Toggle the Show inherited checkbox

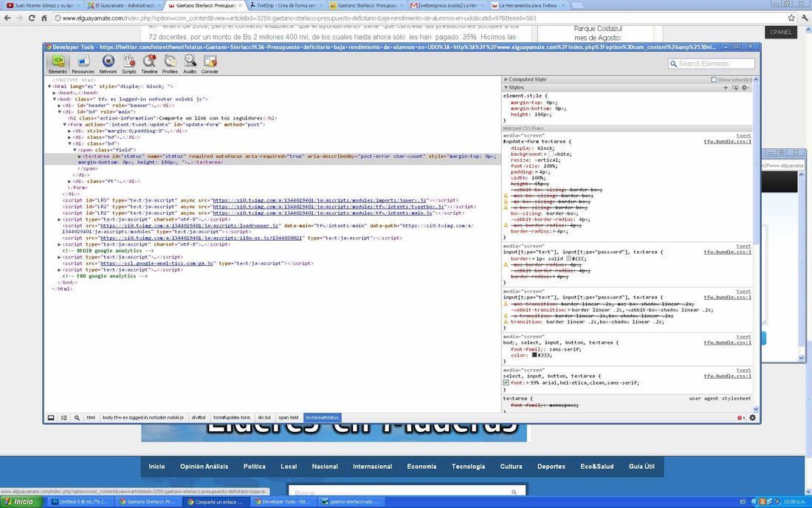point(714,80)
